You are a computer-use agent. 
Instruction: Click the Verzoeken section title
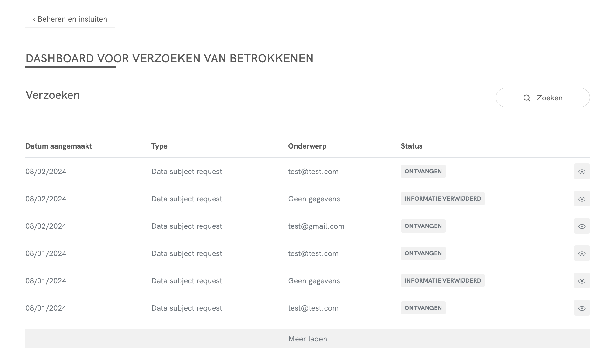(x=52, y=95)
